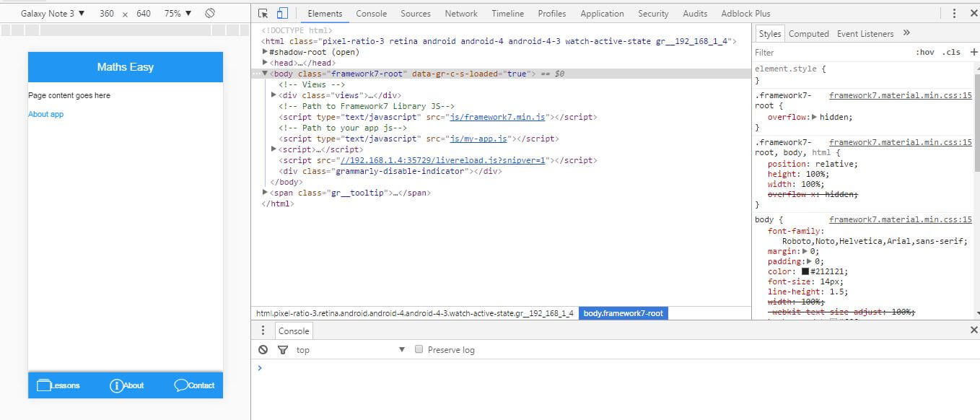Toggle the .cls class editor button
Image resolution: width=980 pixels, height=420 pixels.
(951, 52)
